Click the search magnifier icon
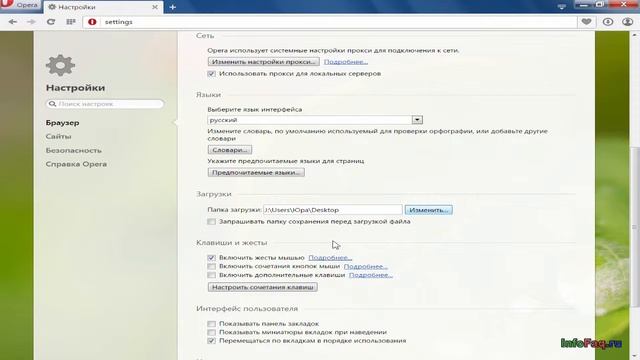 (x=52, y=104)
